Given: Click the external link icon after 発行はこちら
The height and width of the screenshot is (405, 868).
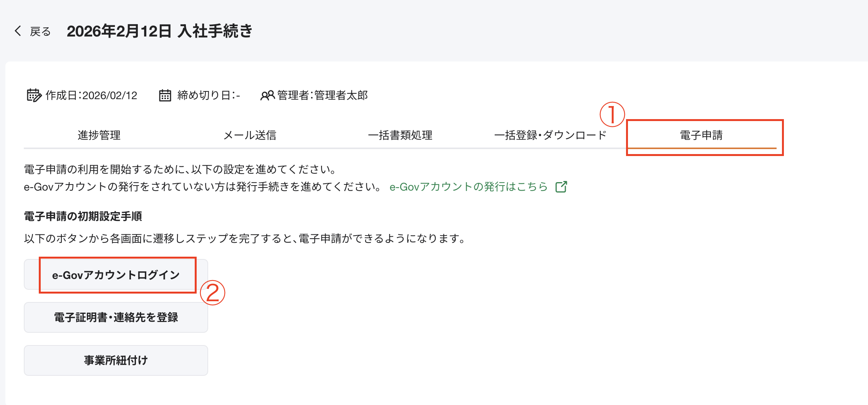Looking at the screenshot, I should (561, 187).
